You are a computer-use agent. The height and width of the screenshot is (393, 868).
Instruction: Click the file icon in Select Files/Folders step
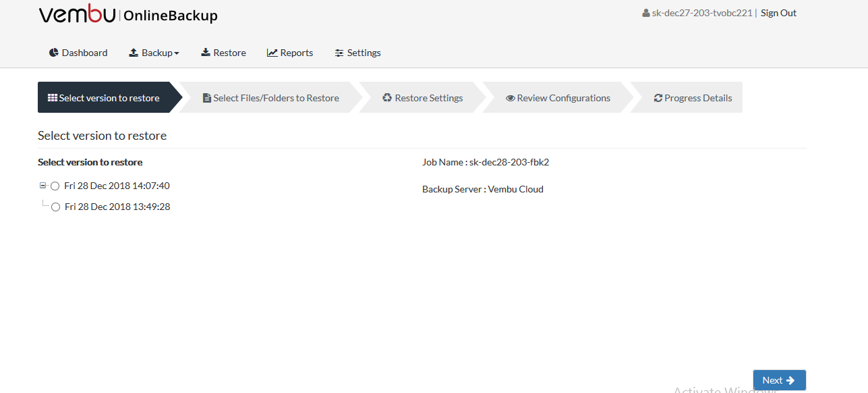tap(207, 98)
